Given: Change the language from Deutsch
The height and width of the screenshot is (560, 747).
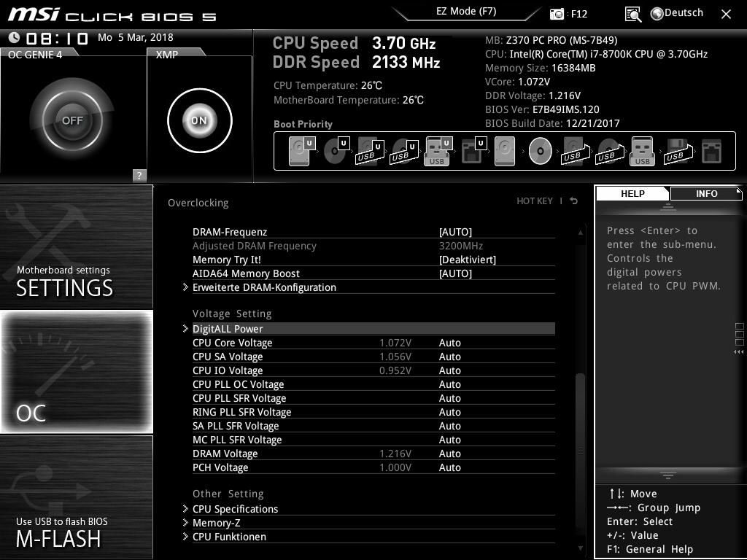Looking at the screenshot, I should (684, 13).
